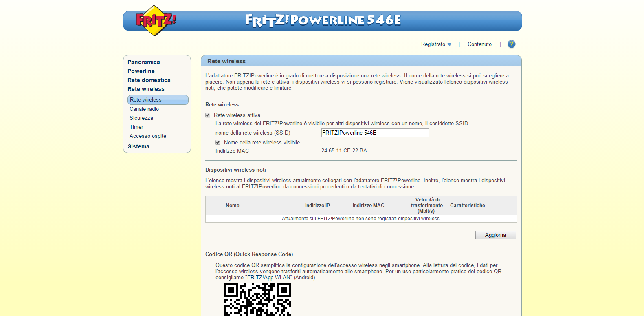Open the Panoramica menu item
The width and height of the screenshot is (644, 316).
click(143, 62)
